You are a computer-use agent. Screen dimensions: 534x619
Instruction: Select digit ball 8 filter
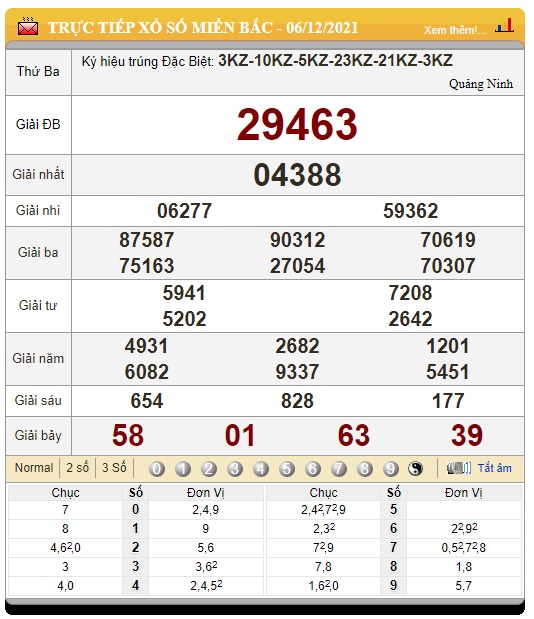click(x=365, y=469)
